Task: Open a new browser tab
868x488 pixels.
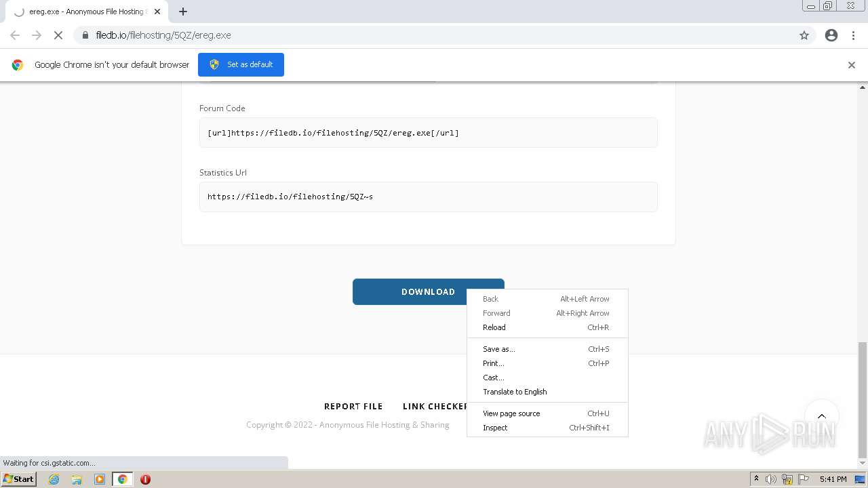Action: [183, 12]
